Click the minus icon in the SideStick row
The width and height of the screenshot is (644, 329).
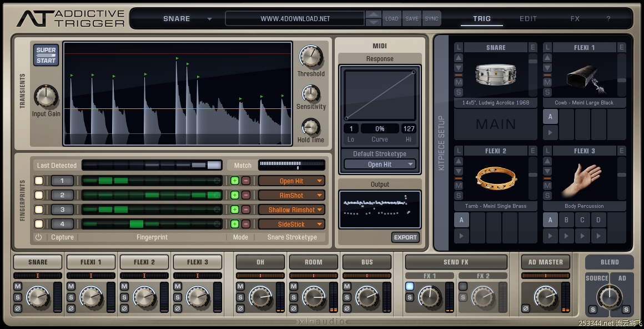point(245,224)
